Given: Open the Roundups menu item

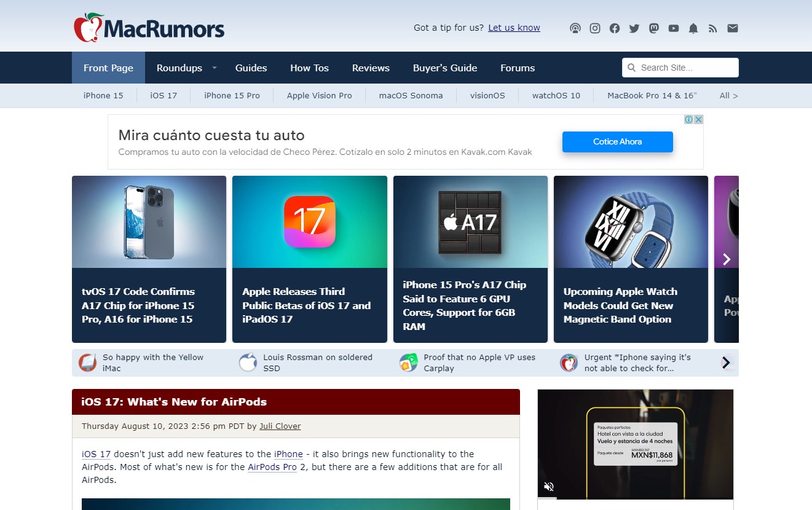Looking at the screenshot, I should point(179,68).
